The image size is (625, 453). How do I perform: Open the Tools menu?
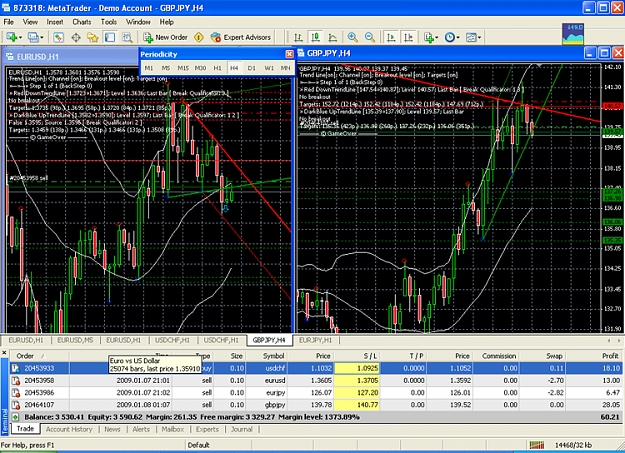click(x=108, y=22)
